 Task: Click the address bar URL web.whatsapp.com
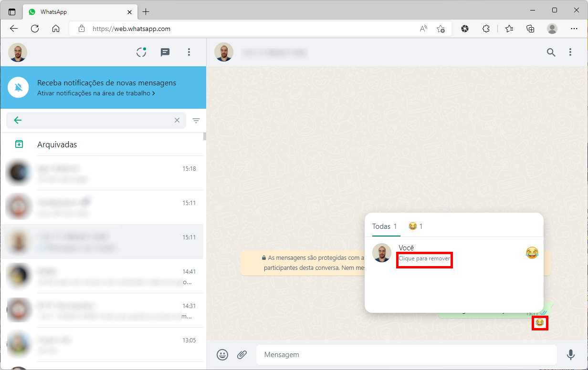click(132, 29)
